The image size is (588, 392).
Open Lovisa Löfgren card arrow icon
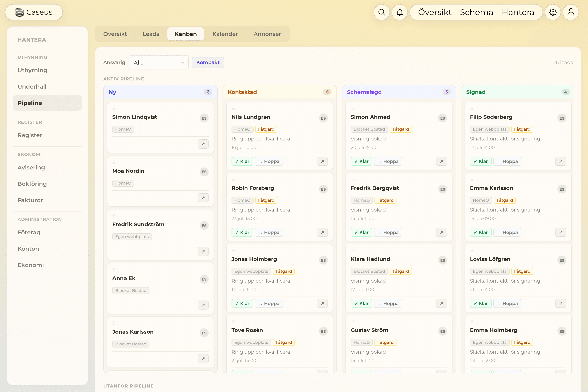click(561, 303)
